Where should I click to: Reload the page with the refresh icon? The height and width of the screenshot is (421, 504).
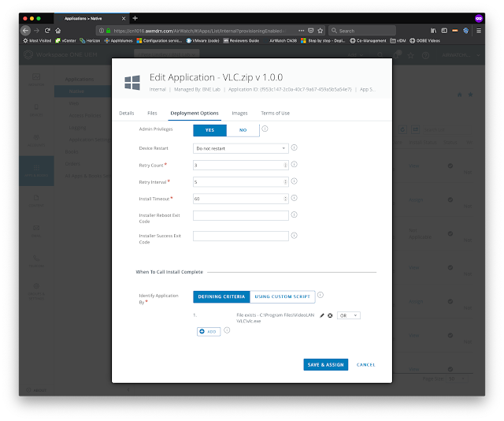tap(47, 31)
